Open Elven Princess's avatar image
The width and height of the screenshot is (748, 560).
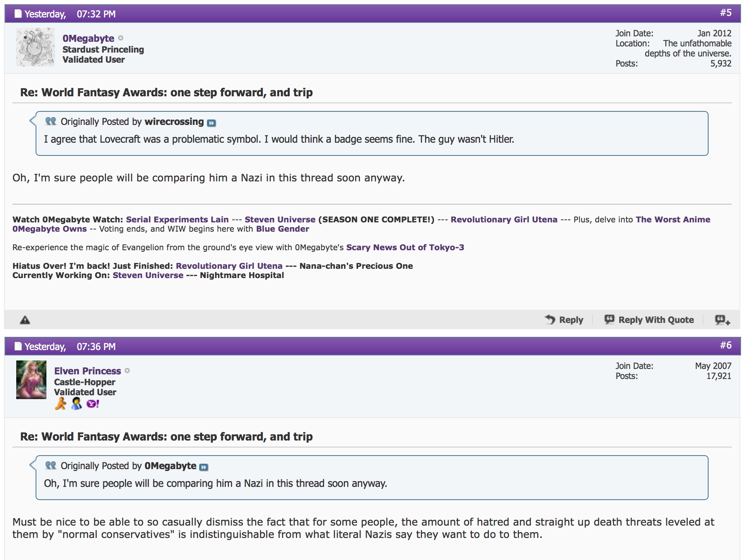click(x=31, y=379)
